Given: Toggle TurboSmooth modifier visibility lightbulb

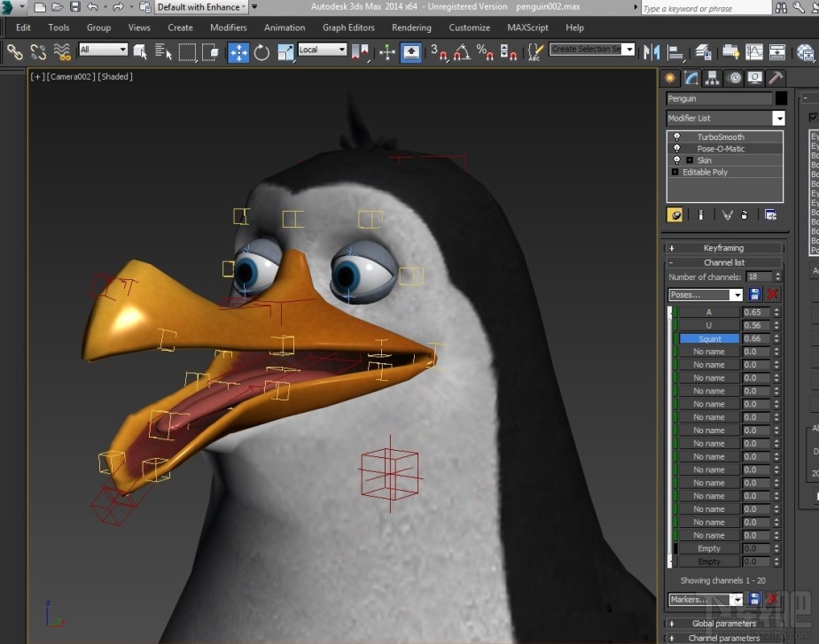Looking at the screenshot, I should coord(676,136).
